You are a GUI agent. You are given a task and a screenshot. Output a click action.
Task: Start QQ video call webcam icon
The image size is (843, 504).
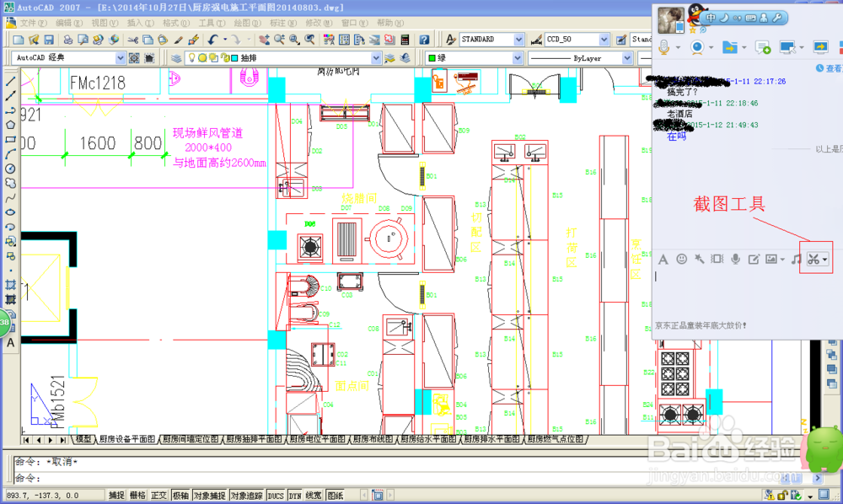pos(697,47)
